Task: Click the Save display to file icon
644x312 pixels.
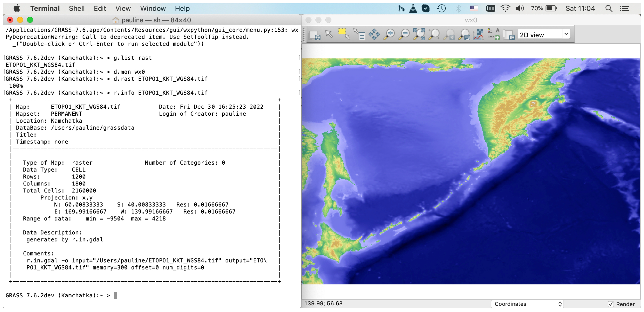Action: point(509,35)
